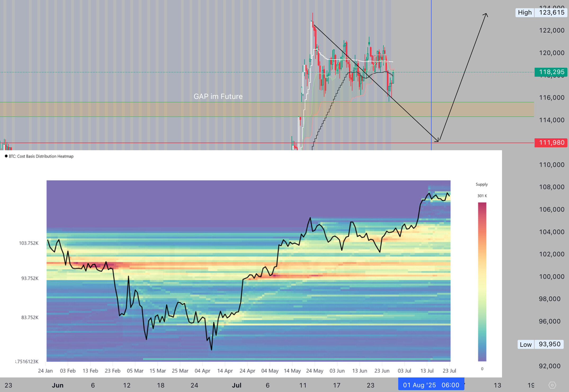
Task: Select the High 123,615 price tag
Action: coord(541,12)
